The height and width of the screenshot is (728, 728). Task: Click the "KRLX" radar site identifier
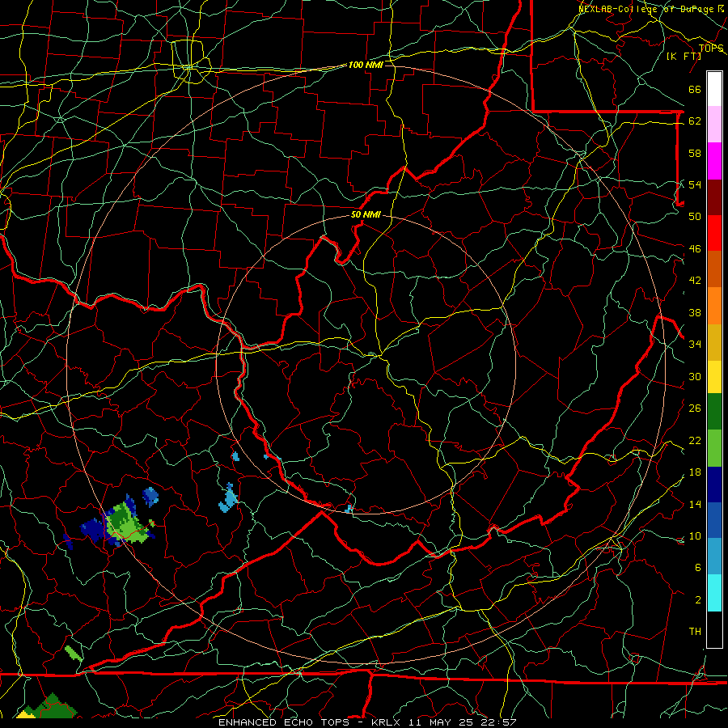point(386,722)
